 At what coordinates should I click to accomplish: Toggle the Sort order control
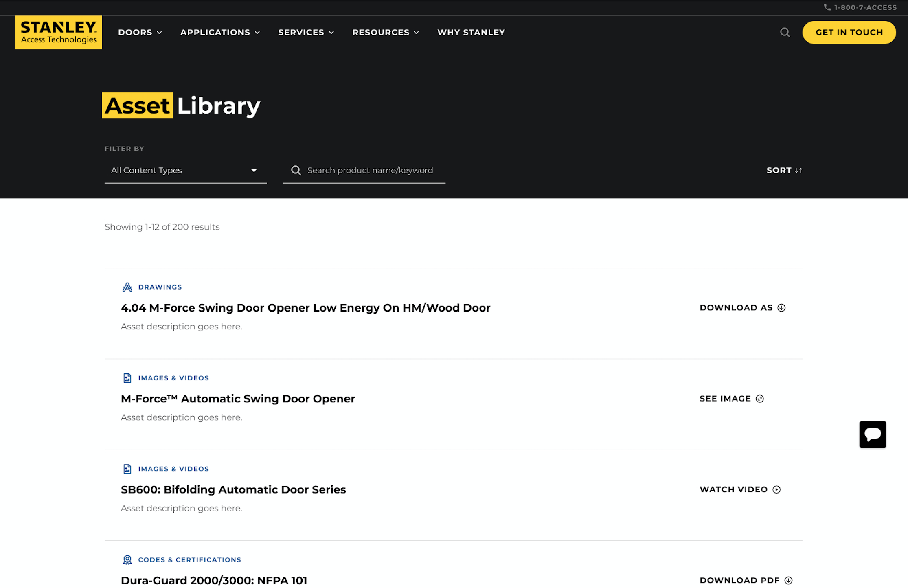784,170
